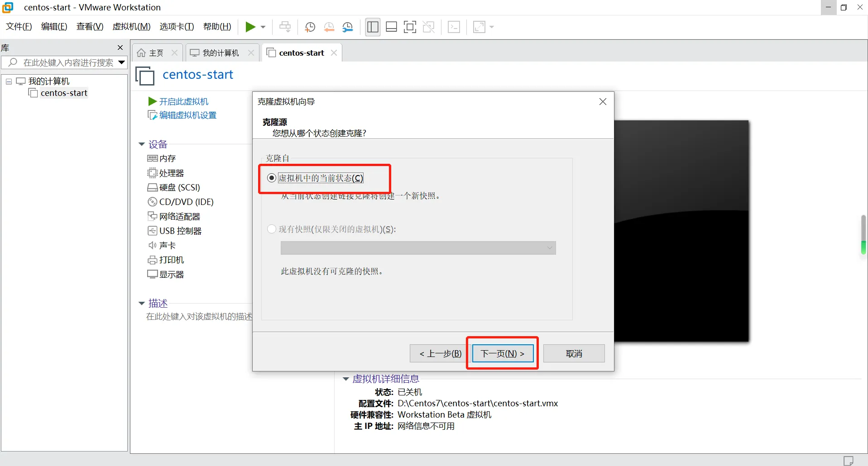The image size is (868, 466).
Task: Collapse the 描述 section
Action: pos(141,303)
